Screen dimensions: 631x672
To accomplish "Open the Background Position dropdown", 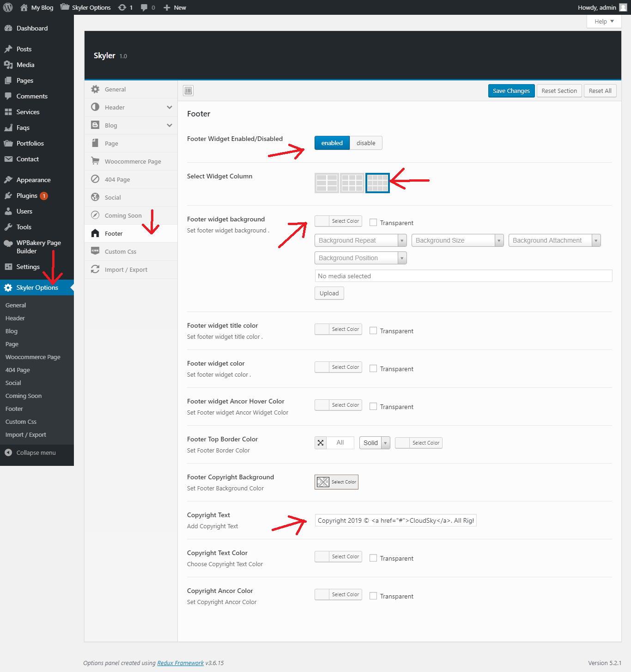I will (361, 258).
